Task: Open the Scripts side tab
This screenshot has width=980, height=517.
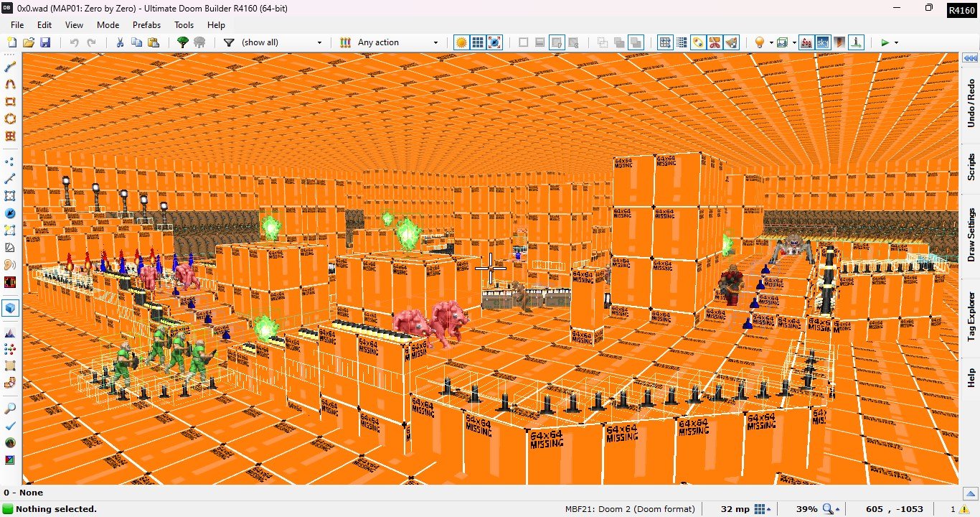Action: pyautogui.click(x=971, y=167)
